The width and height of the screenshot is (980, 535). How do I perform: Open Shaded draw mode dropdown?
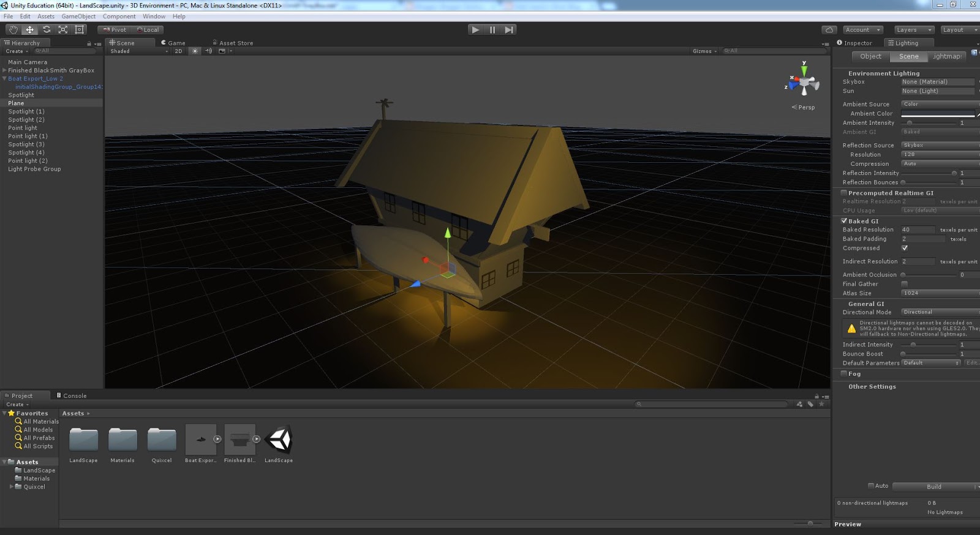[139, 51]
